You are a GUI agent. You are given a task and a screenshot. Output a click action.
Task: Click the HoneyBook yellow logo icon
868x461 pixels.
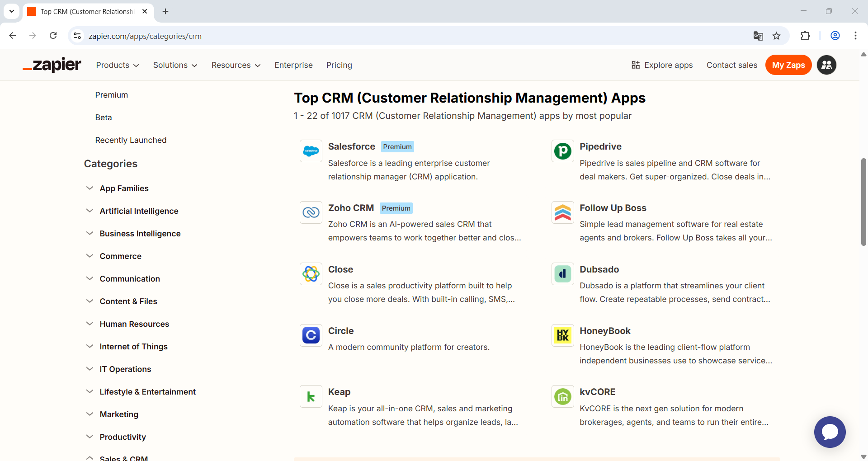click(x=562, y=335)
